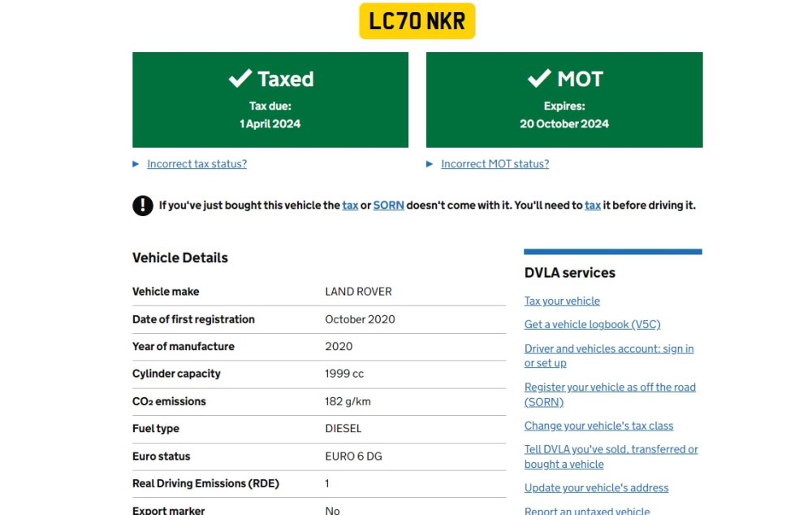Click the exclamation warning icon
Screen dimensions: 812x515
click(x=142, y=206)
